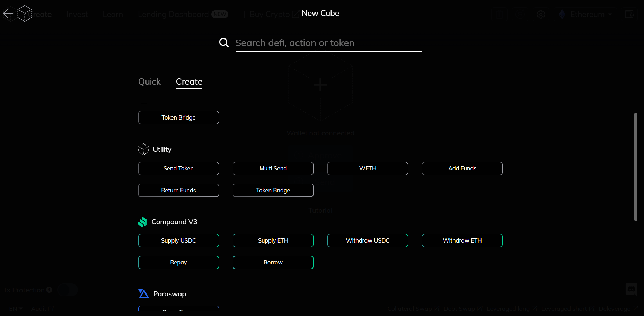Click the back arrow icon
Viewport: 644px width, 316px height.
[x=8, y=14]
